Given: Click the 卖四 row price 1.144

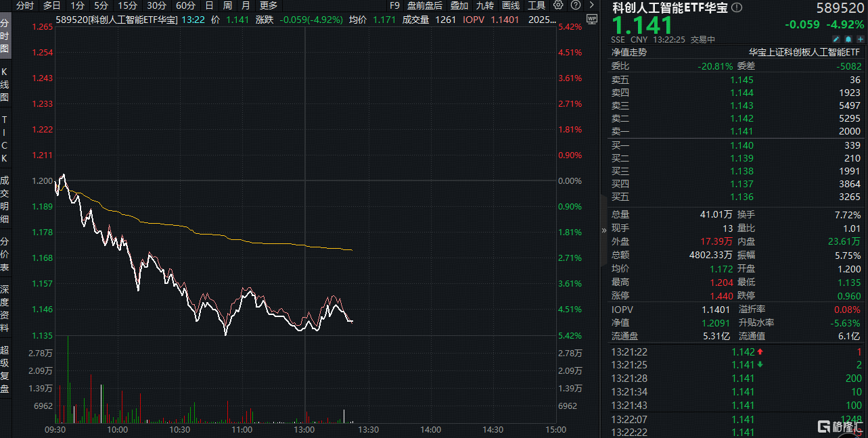Looking at the screenshot, I should pyautogui.click(x=741, y=93).
